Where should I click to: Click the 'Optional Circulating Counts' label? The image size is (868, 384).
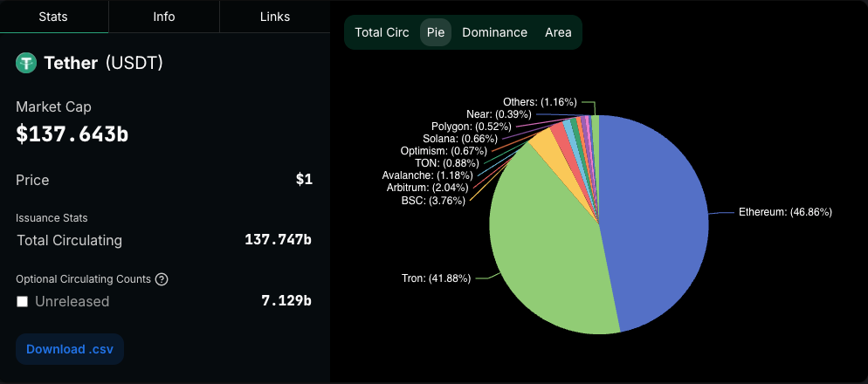(83, 279)
